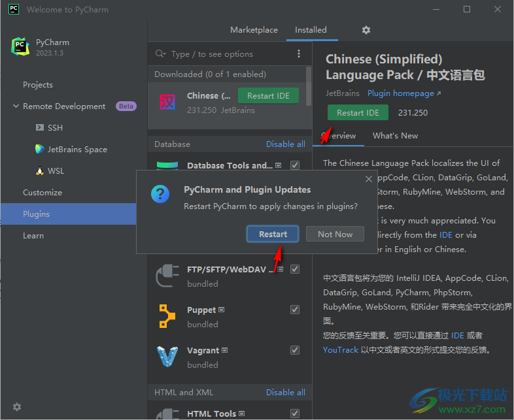Open the YouTrack link
This screenshot has height=420, width=514.
(x=341, y=350)
